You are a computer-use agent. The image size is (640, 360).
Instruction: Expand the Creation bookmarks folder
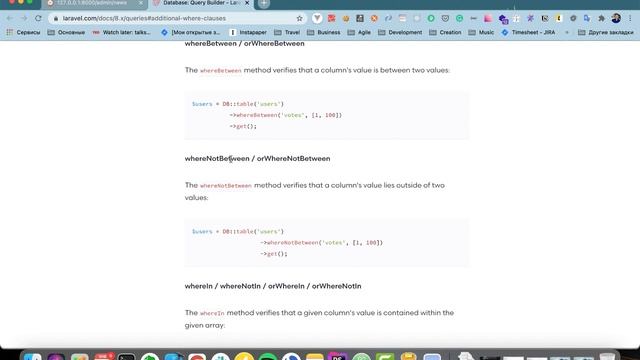click(x=445, y=32)
